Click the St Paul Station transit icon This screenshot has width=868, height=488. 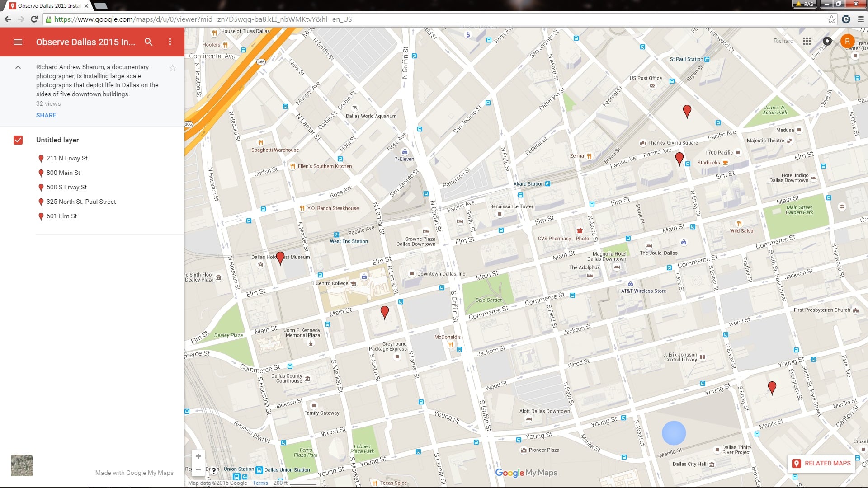pyautogui.click(x=707, y=59)
